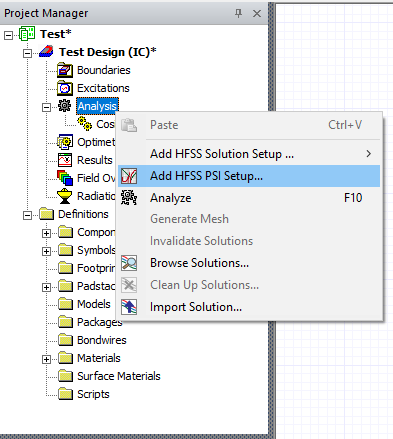Choose Add HFSS PSI Setup from menu
This screenshot has height=439, width=393.
click(x=249, y=176)
